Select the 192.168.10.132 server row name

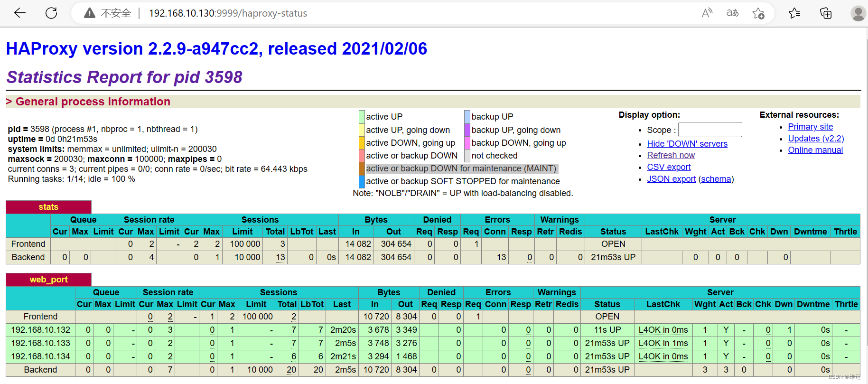41,330
